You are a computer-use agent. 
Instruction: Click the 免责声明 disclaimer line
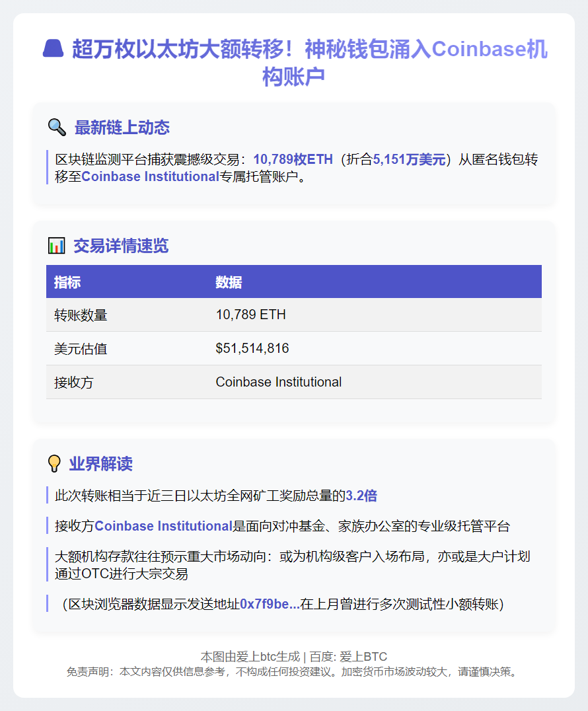[x=293, y=672]
